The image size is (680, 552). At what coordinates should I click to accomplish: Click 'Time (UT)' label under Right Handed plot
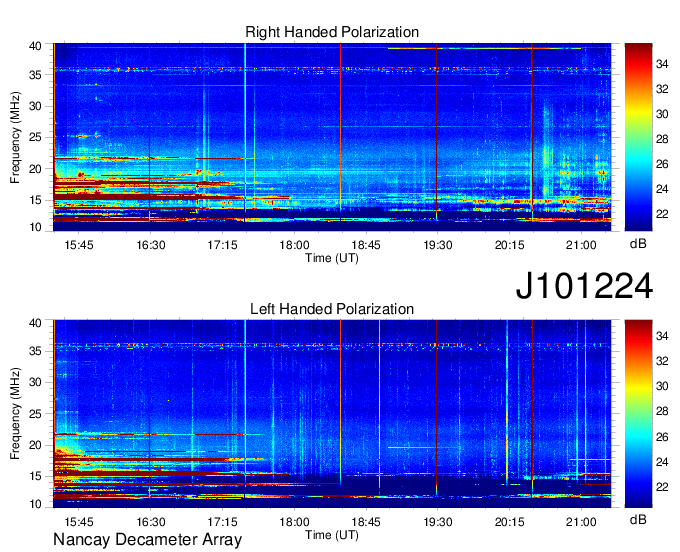pyautogui.click(x=332, y=258)
